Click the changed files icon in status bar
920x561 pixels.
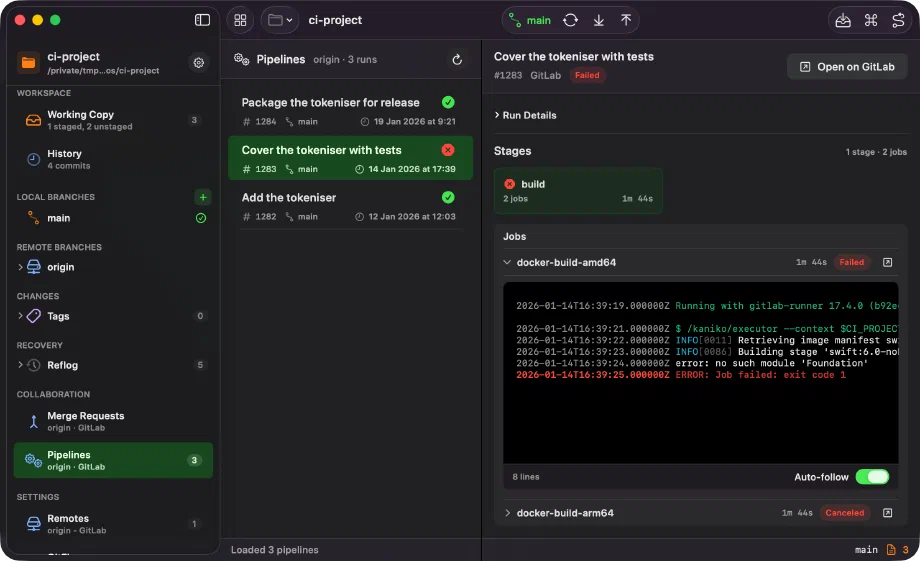[891, 550]
